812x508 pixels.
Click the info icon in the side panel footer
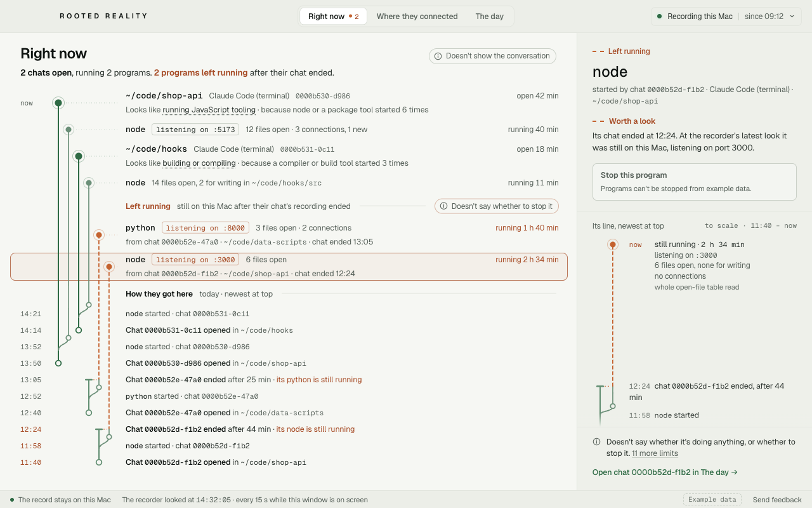tap(596, 442)
